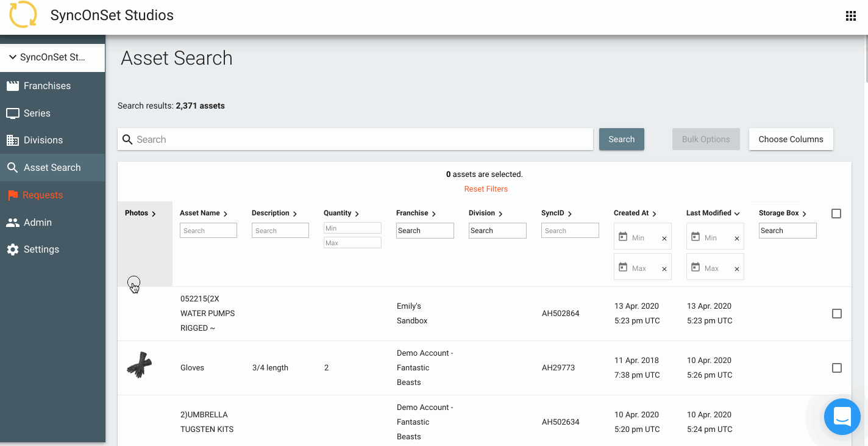Select the checkbox for WATER PUMPS asset

coord(837,313)
